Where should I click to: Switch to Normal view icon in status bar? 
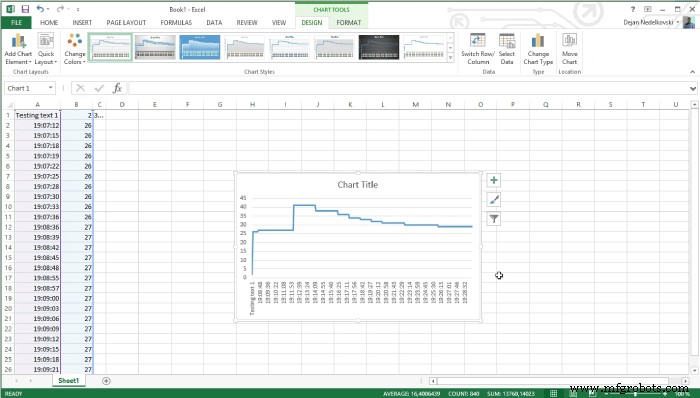[554, 394]
